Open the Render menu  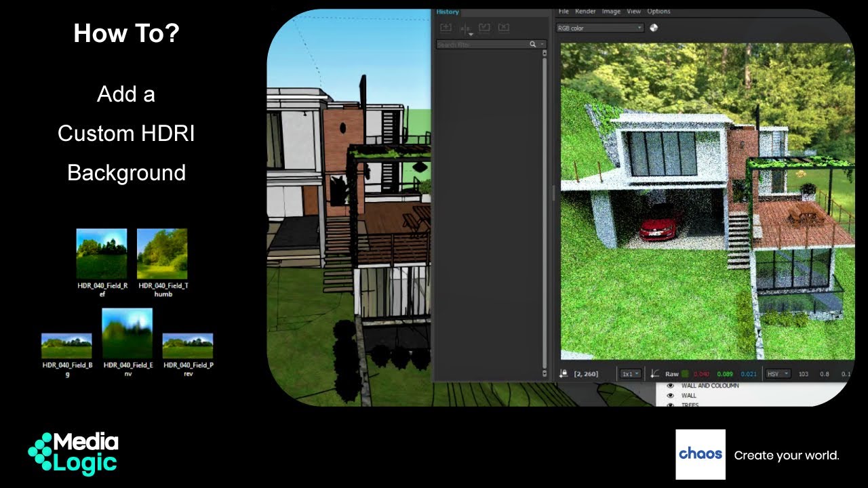tap(585, 11)
